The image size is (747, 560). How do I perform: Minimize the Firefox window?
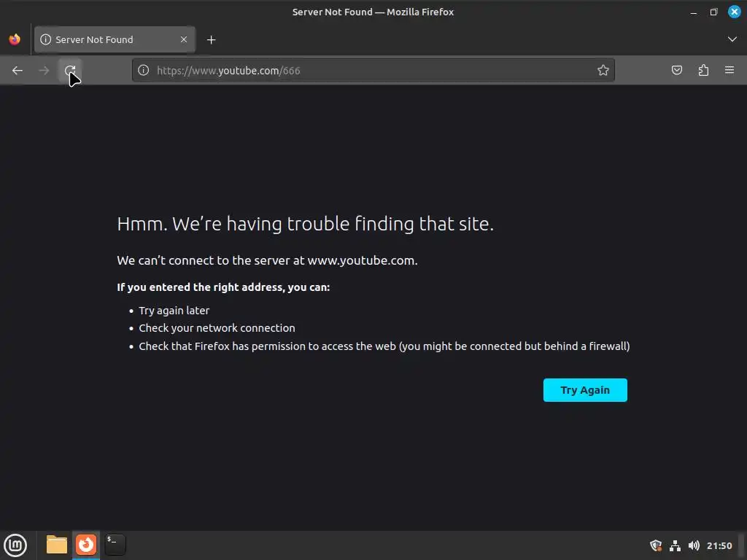[694, 12]
